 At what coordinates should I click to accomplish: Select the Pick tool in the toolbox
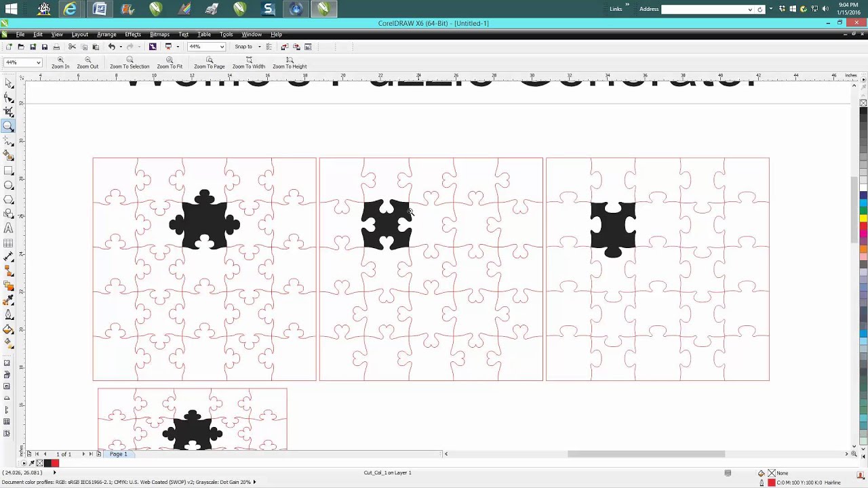pyautogui.click(x=8, y=83)
